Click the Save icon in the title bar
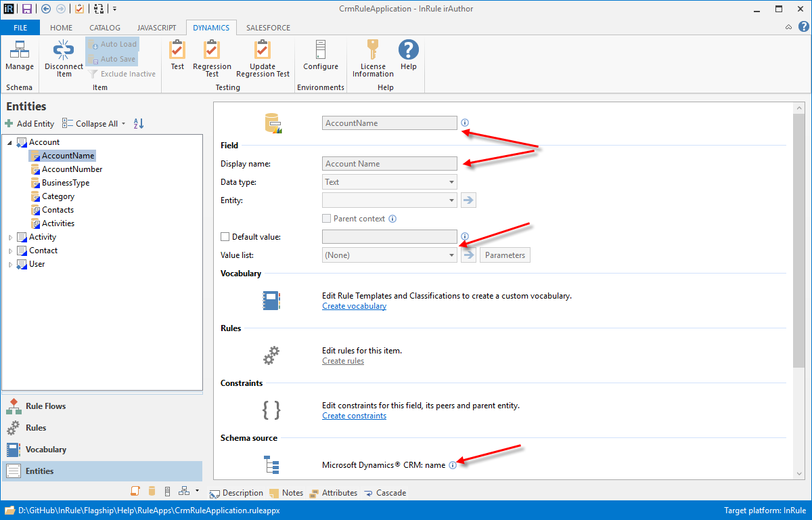Image resolution: width=812 pixels, height=520 pixels. pyautogui.click(x=27, y=9)
